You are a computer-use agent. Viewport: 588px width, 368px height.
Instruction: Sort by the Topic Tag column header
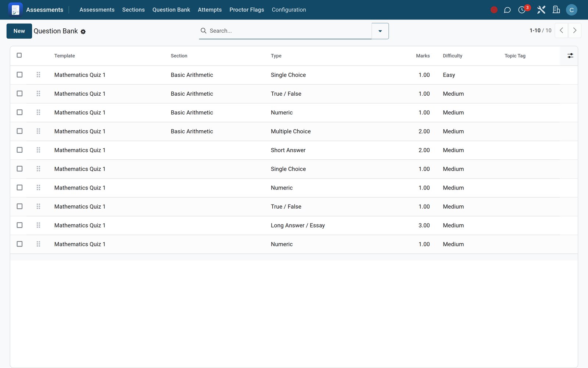(515, 56)
